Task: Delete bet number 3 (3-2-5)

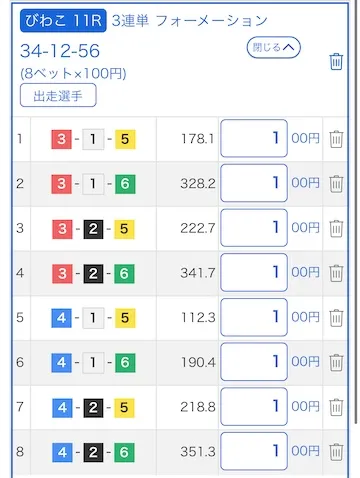Action: 336,228
